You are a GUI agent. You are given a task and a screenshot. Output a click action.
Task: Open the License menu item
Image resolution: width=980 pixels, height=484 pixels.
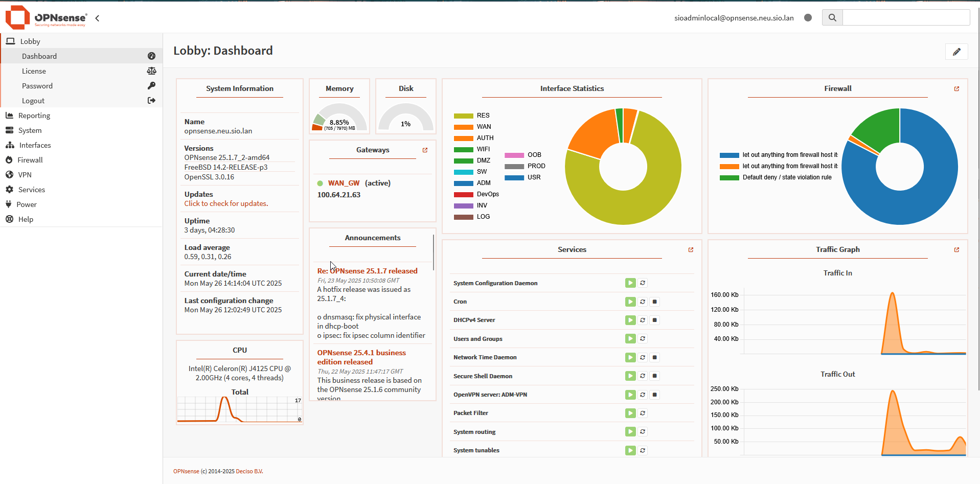pyautogui.click(x=34, y=71)
